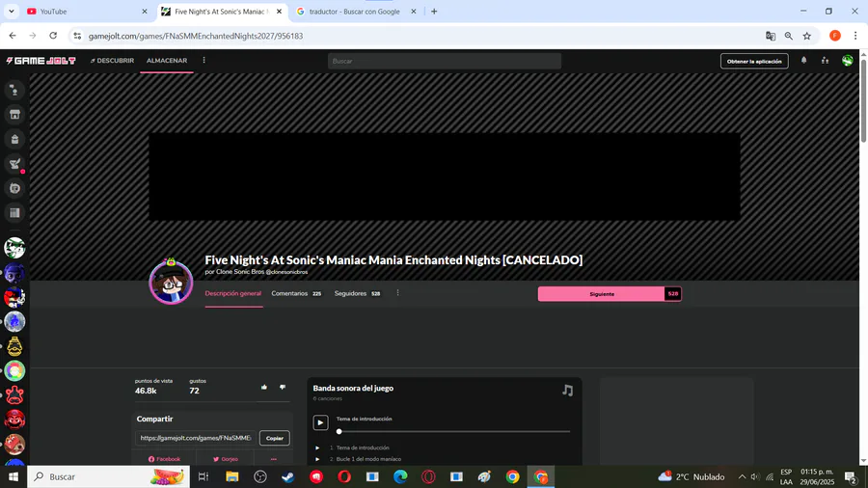Go back to previous page

click(x=13, y=36)
